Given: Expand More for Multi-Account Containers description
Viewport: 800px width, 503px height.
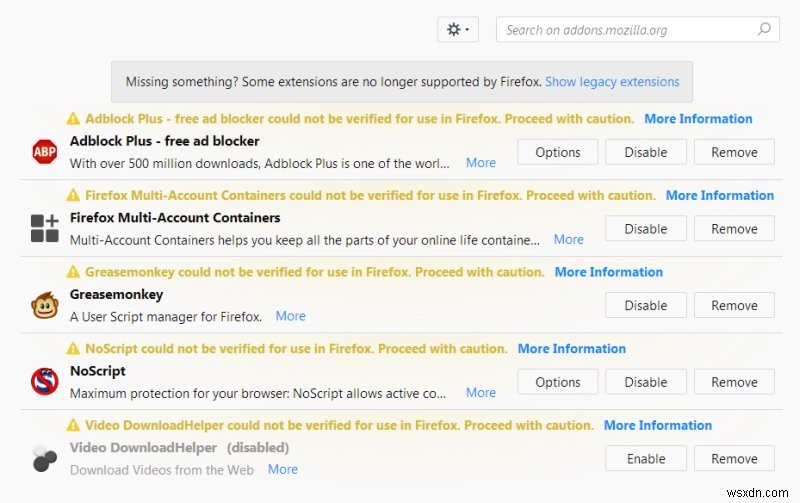Looking at the screenshot, I should click(x=568, y=239).
